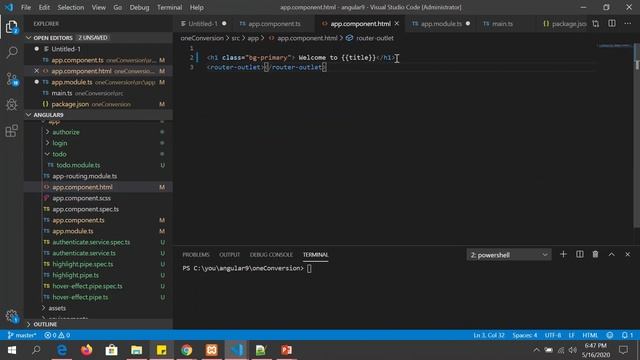This screenshot has height=360, width=640.
Task: Switch to the Problems panel tab
Action: click(x=196, y=255)
